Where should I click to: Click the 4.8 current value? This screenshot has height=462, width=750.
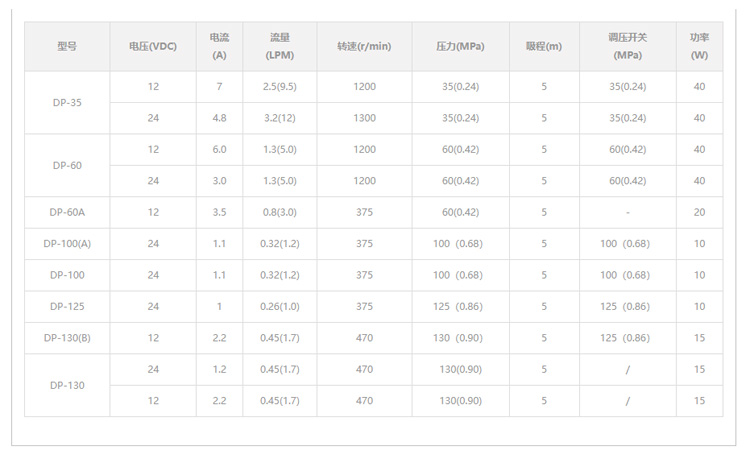(219, 118)
